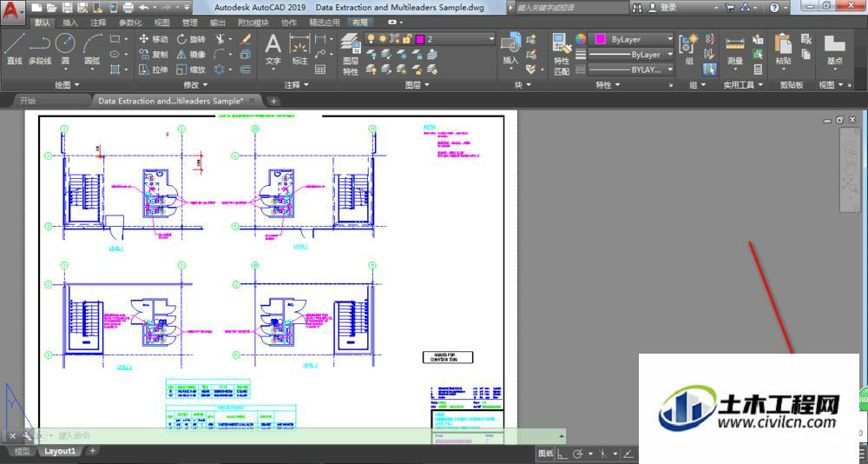Toggle Polar tracking in status bar
This screenshot has height=464, width=868.
click(x=578, y=454)
